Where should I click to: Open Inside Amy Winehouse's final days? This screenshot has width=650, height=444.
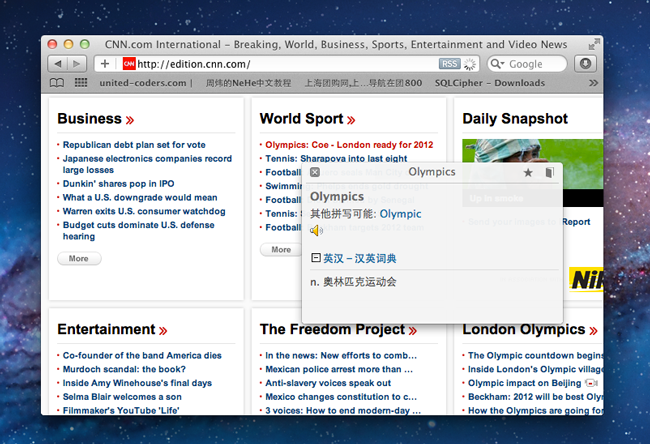point(137,383)
